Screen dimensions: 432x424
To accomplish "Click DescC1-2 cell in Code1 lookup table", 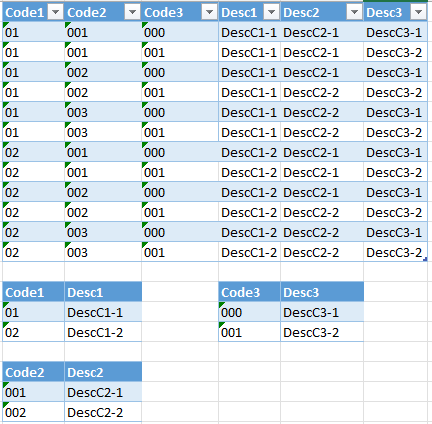I will 103,332.
